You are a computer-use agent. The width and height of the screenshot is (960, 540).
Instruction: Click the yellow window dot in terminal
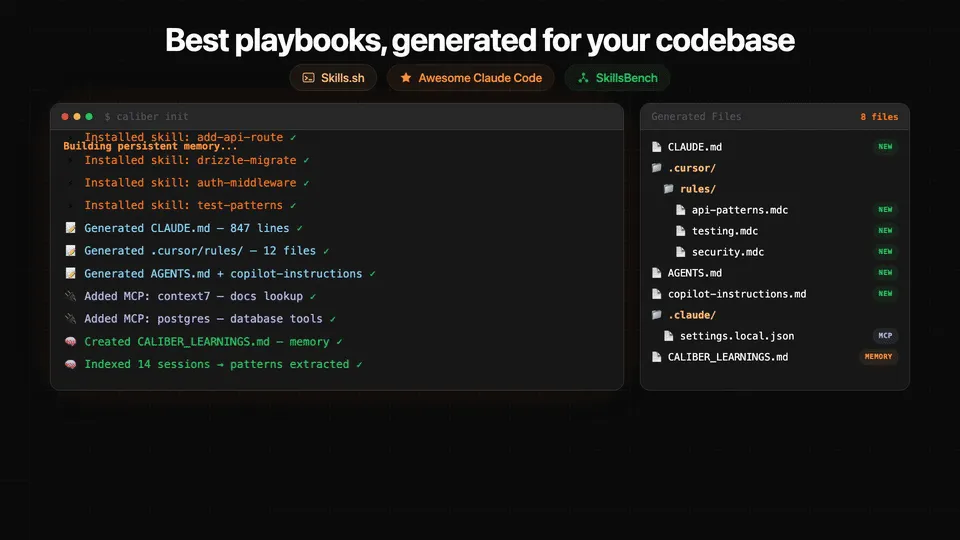point(77,116)
